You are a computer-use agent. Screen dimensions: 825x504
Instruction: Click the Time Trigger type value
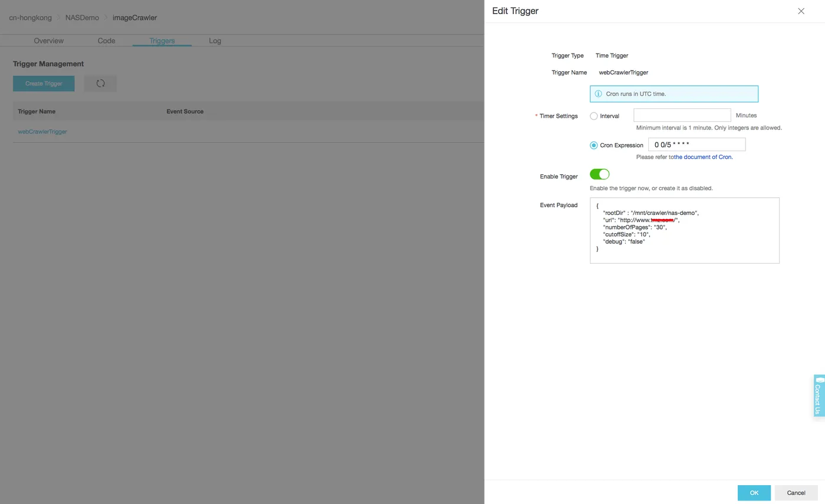(612, 55)
